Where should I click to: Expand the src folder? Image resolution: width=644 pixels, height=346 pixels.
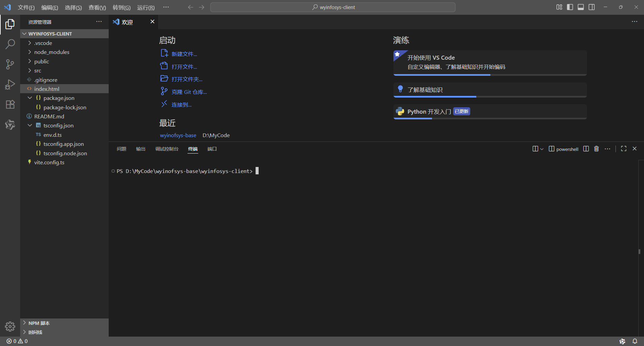(x=64, y=70)
